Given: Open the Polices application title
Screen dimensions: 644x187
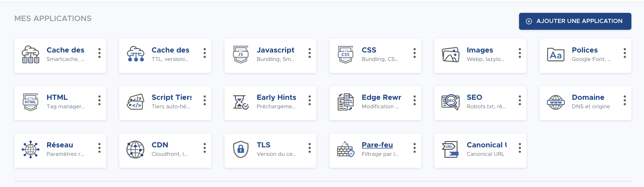Looking at the screenshot, I should (585, 50).
